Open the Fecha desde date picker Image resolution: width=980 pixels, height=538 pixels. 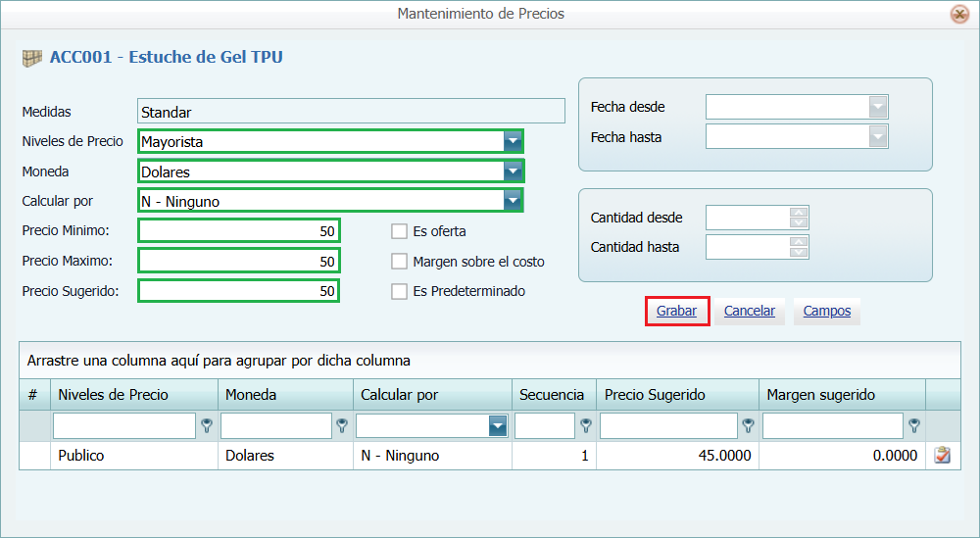[x=878, y=107]
